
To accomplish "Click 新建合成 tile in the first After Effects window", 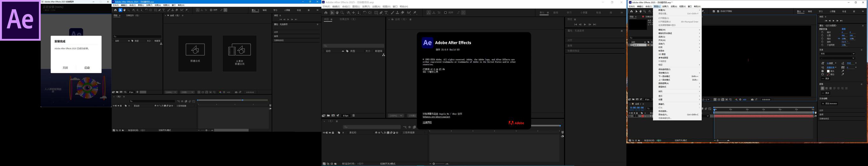I will (195, 53).
